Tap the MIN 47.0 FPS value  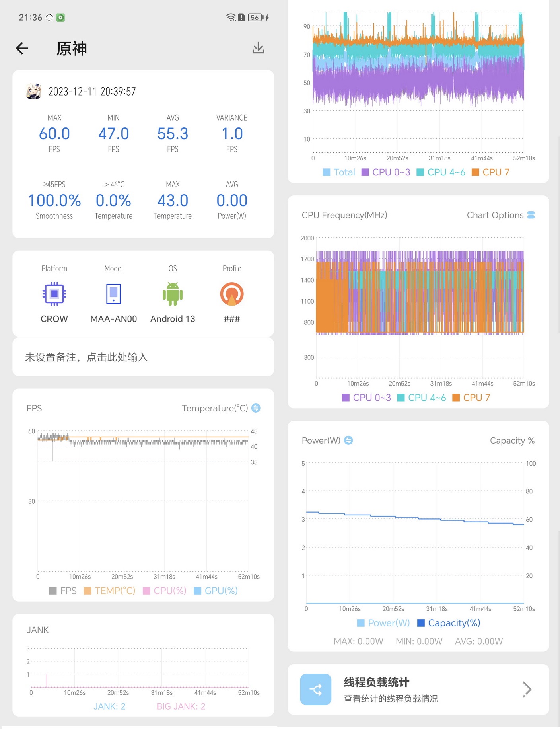click(114, 134)
